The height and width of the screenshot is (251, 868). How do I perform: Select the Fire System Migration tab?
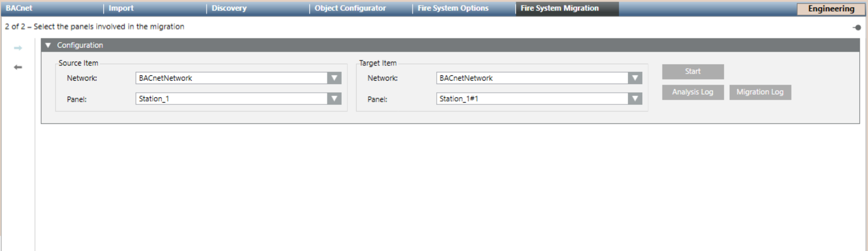560,8
